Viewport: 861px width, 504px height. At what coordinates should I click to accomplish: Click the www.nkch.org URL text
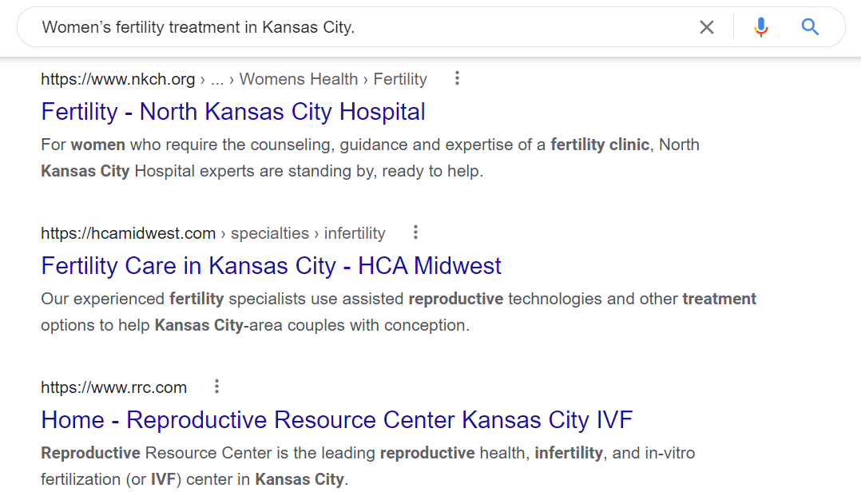tap(118, 78)
